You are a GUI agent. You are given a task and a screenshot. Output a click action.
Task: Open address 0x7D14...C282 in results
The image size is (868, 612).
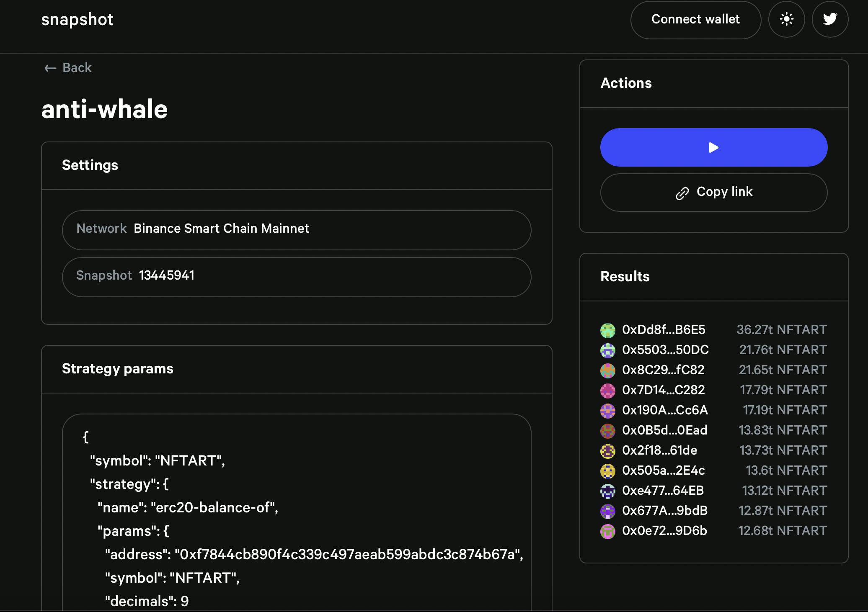(663, 390)
